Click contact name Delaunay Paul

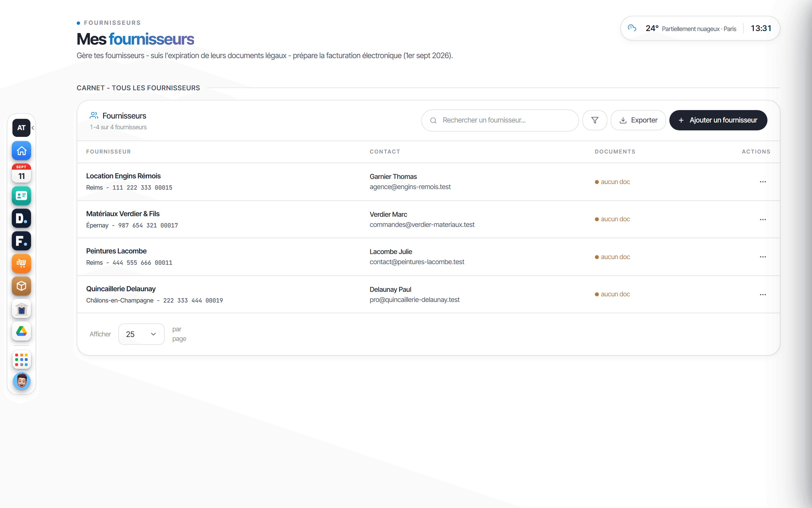tap(390, 290)
